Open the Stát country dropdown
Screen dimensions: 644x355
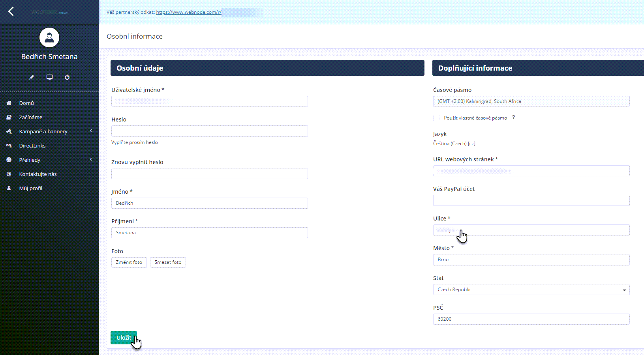[x=531, y=290]
